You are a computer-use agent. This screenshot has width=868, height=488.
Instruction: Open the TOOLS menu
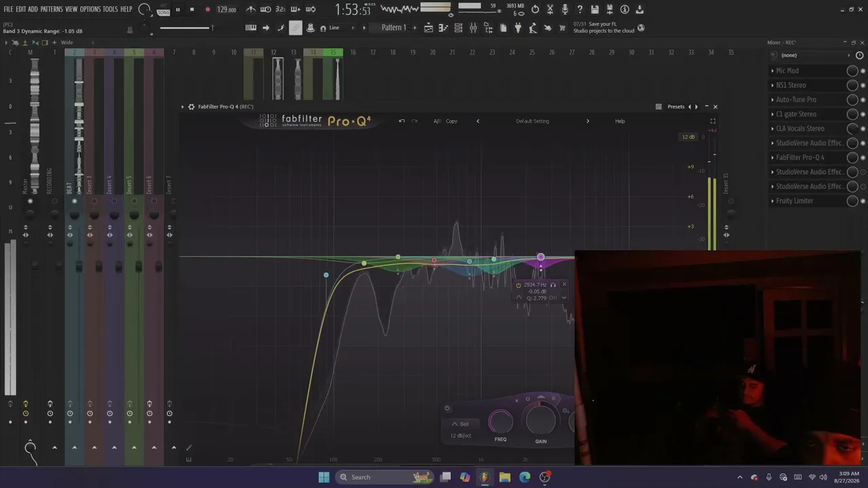tap(110, 9)
